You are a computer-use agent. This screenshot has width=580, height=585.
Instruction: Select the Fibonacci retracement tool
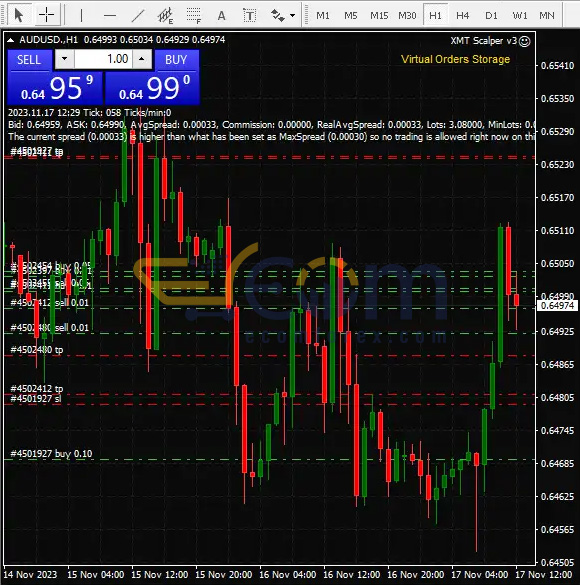194,16
